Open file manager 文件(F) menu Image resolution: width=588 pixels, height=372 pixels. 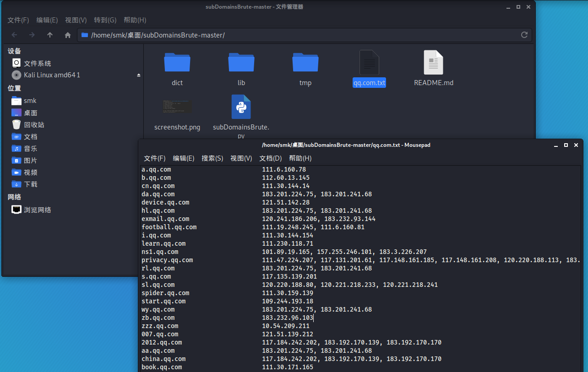click(18, 20)
